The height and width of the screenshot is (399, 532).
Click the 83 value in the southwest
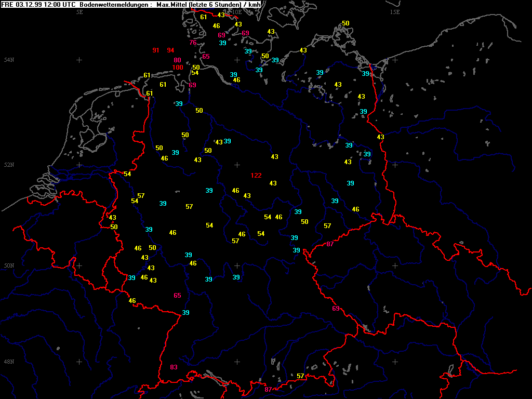coord(174,367)
